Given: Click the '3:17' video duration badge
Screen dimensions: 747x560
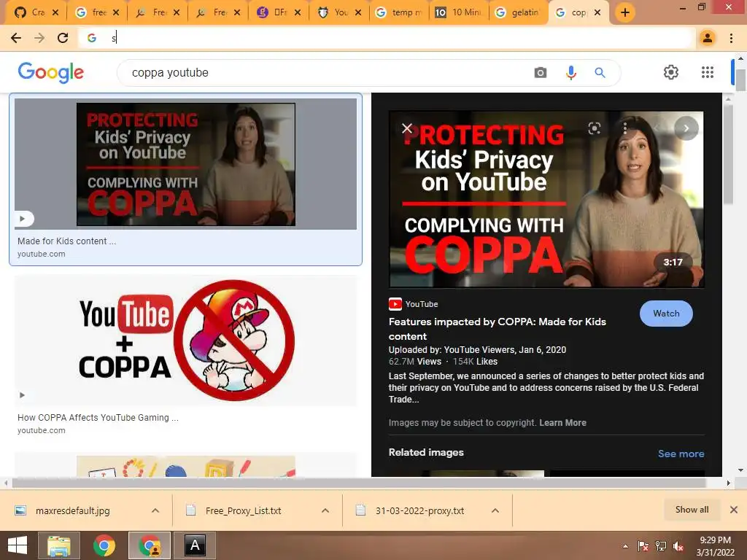Looking at the screenshot, I should [673, 262].
